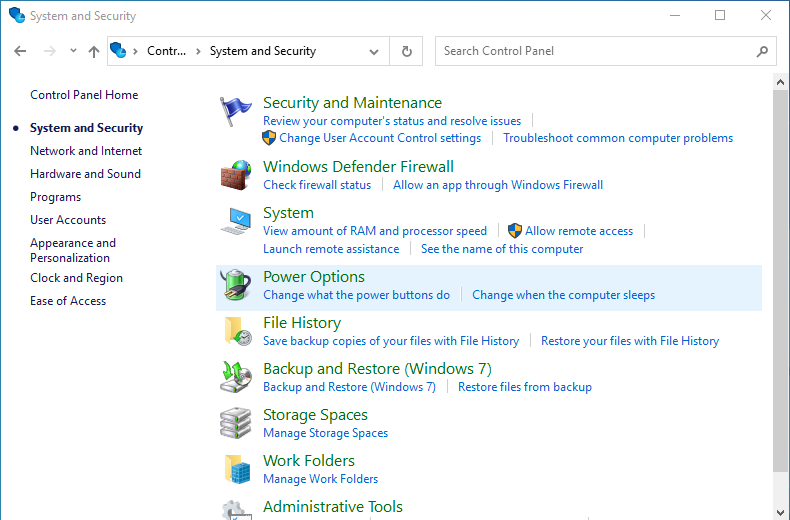Screen dimensions: 790x520
Task: Open the File History folder clock icon
Action: tap(237, 331)
